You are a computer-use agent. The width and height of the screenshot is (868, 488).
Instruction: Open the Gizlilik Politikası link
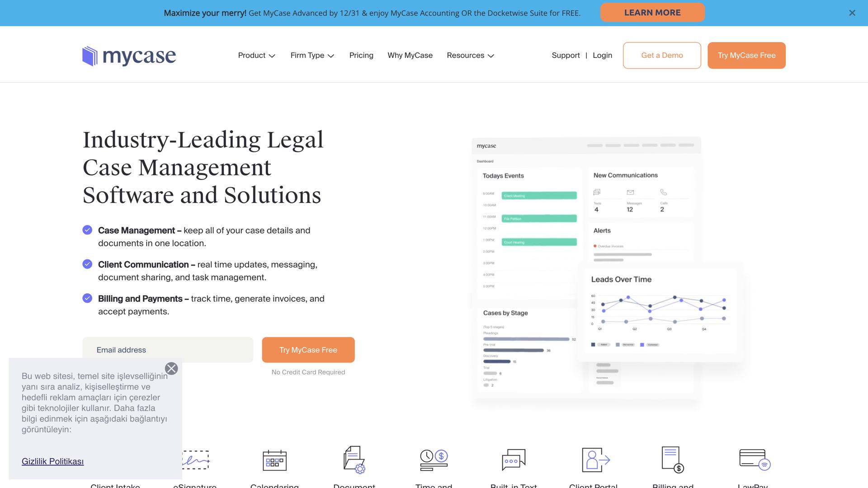[x=52, y=461]
